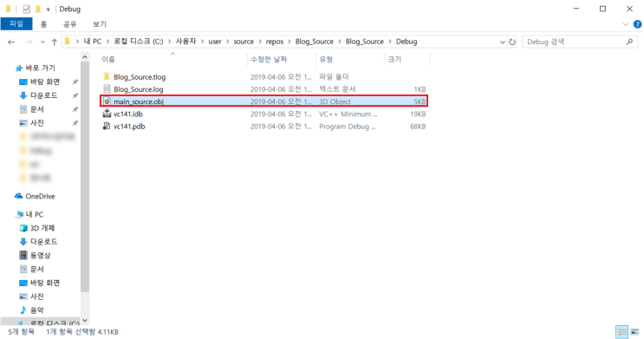Navigate to repos in address bar

point(275,42)
